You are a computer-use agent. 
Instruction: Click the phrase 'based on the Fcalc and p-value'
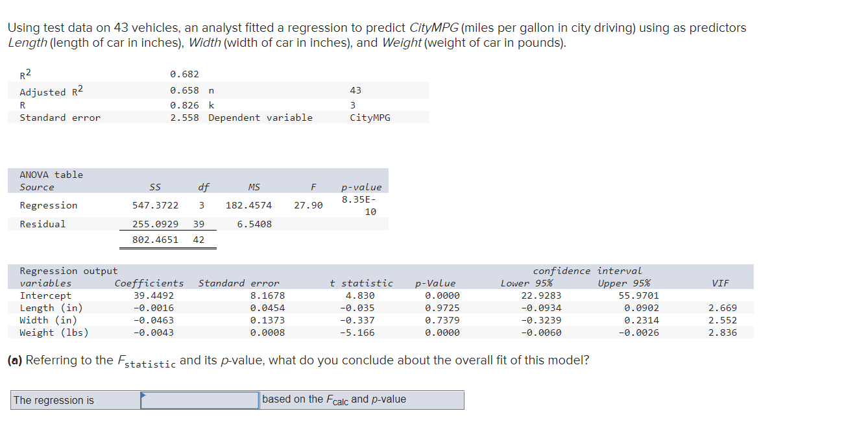coord(335,399)
